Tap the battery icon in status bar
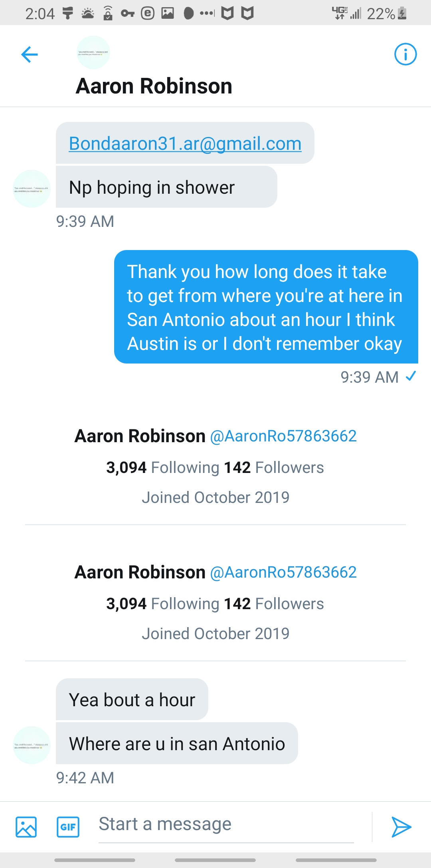This screenshot has height=868, width=431. (403, 14)
